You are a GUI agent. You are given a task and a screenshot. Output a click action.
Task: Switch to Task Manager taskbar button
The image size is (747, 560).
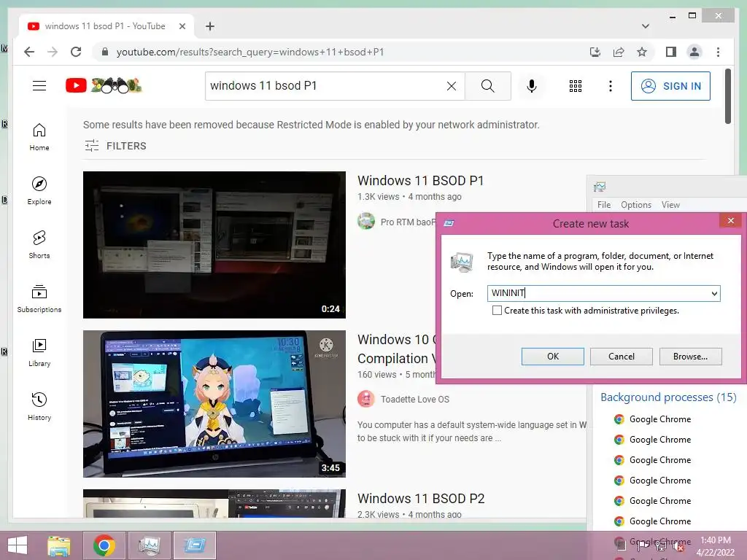pos(149,545)
